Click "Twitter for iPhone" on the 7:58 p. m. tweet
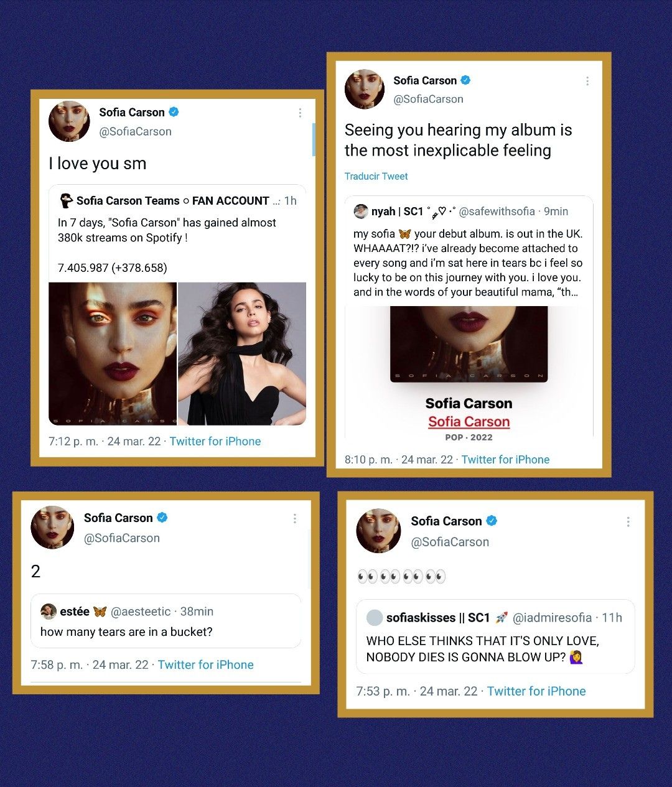The height and width of the screenshot is (787, 672). tap(205, 664)
